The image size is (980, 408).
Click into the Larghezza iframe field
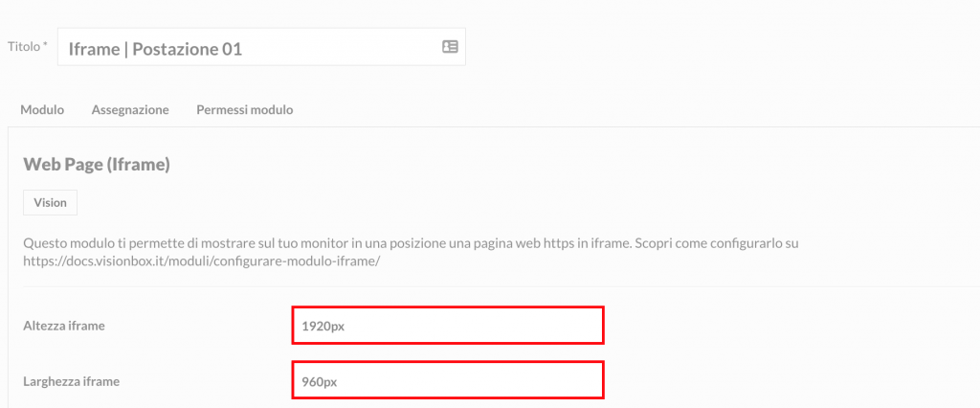pos(448,380)
